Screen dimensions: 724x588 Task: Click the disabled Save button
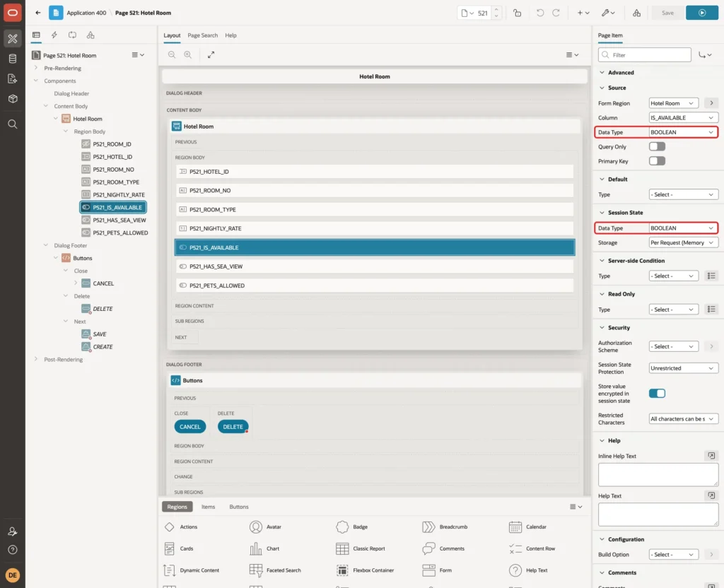[667, 13]
